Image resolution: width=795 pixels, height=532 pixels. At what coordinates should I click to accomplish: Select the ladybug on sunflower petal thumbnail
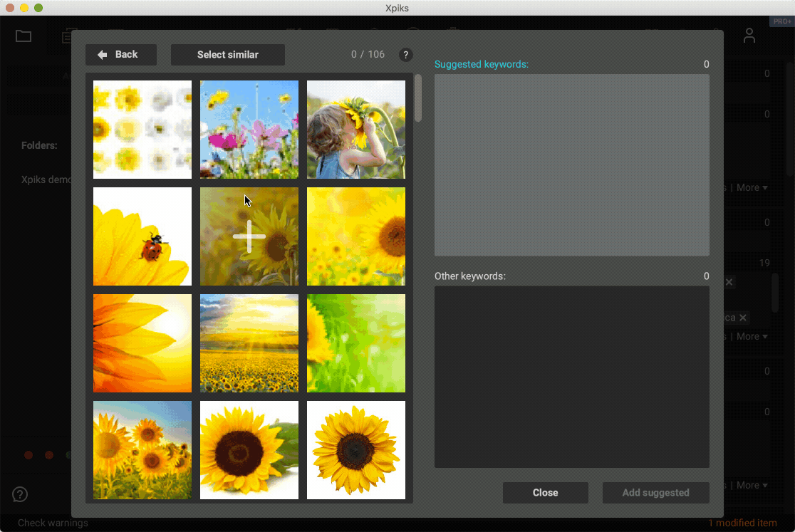[142, 236]
